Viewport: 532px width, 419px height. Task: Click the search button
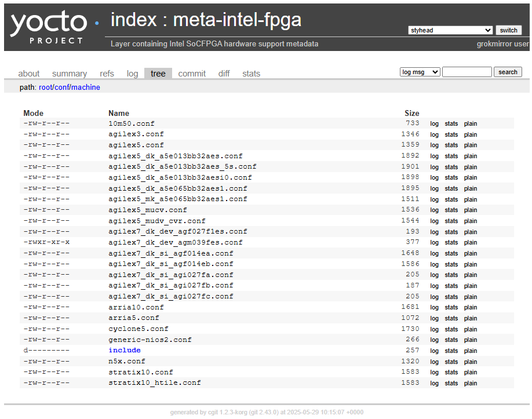point(508,72)
